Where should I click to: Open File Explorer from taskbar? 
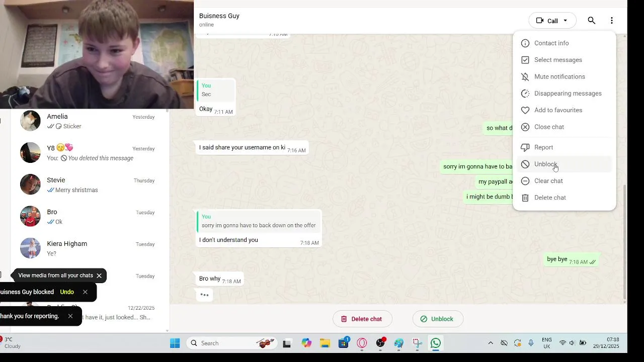(x=325, y=343)
